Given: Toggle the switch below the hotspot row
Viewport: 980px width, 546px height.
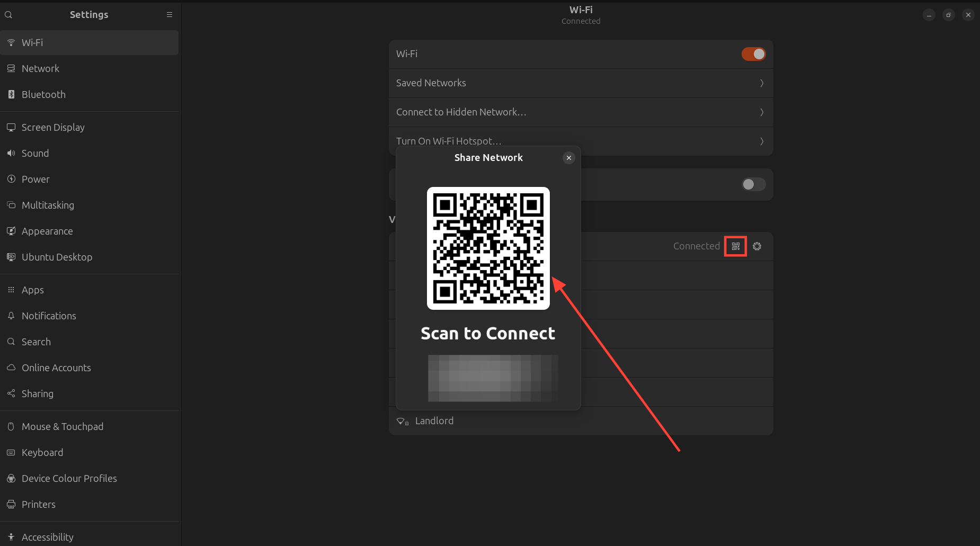Looking at the screenshot, I should [x=753, y=184].
